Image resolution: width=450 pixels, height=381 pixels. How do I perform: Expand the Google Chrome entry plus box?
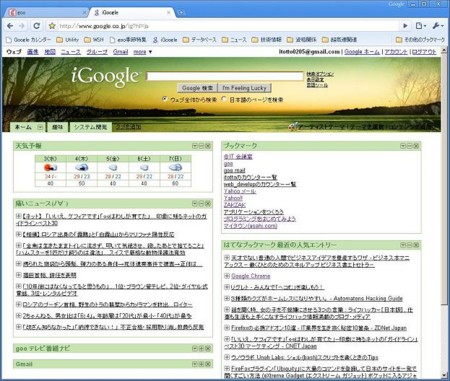pos(227,276)
